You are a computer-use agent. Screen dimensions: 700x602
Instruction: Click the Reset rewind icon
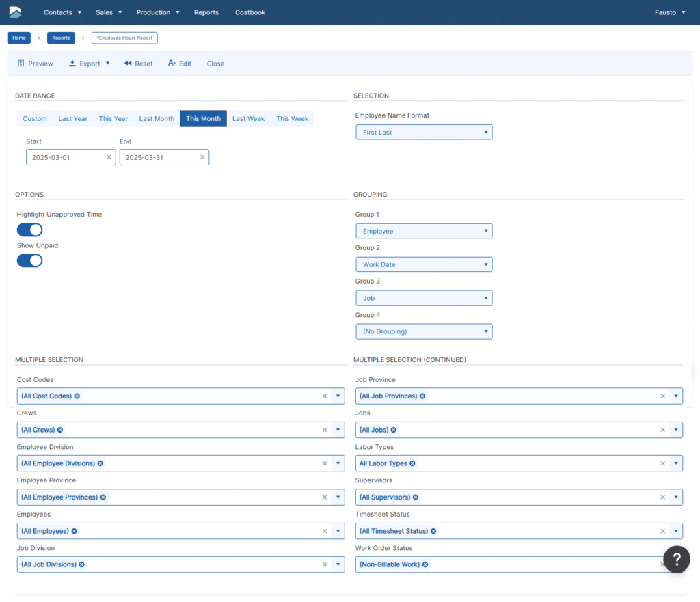pos(128,64)
